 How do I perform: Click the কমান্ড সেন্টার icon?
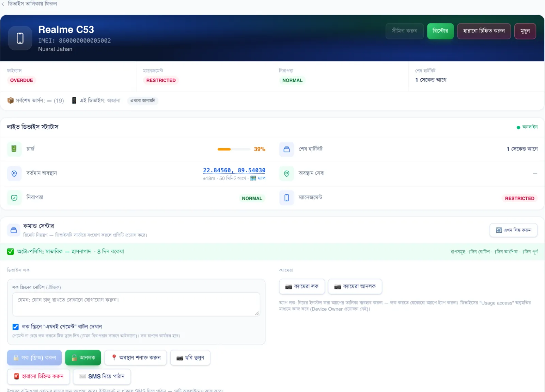(x=14, y=230)
